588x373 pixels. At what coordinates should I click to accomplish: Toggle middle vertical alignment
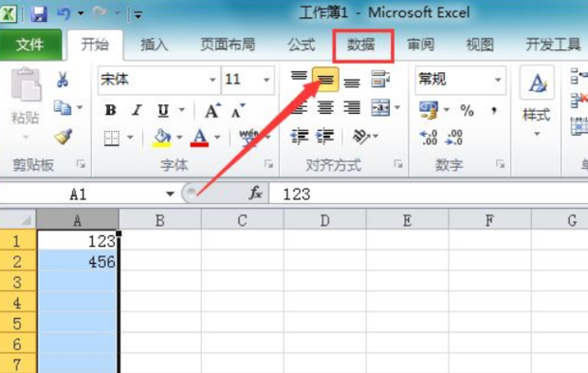tap(325, 79)
